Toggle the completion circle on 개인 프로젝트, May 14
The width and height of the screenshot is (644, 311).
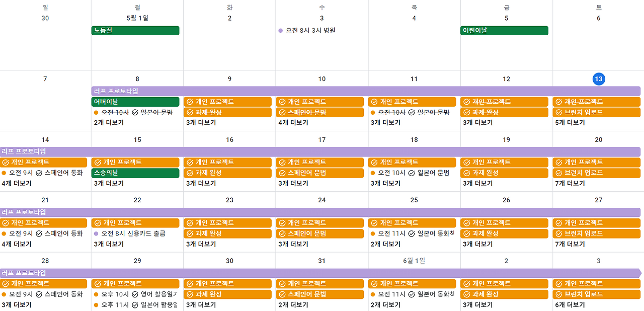[5, 162]
